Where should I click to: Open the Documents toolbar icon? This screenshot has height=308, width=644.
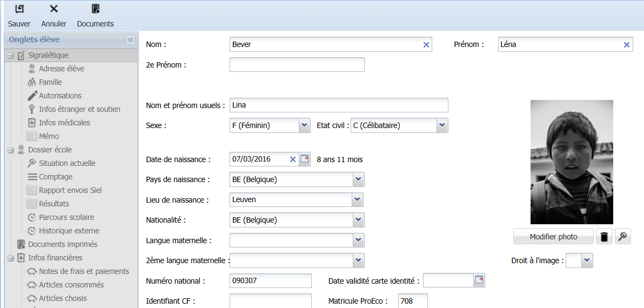coord(95,9)
